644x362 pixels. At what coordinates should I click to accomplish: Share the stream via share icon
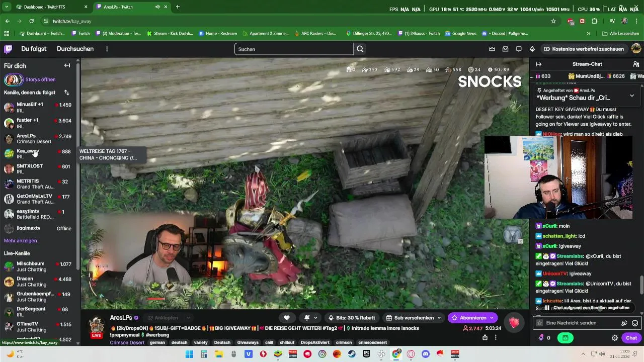485,337
